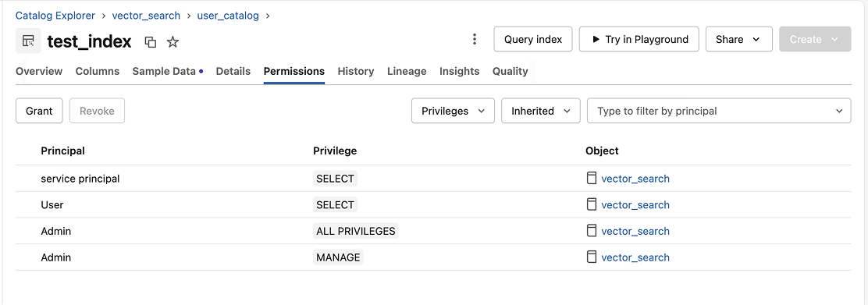Click the test_index title text

[x=89, y=41]
